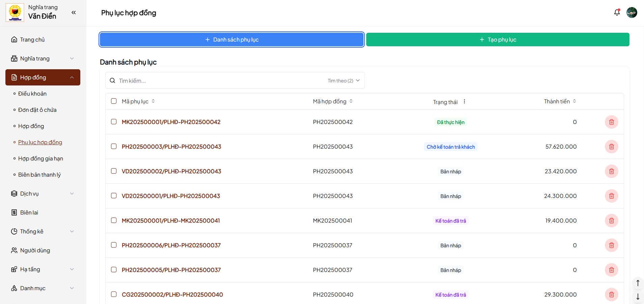Click trash icon for PH202500003/PLHĐ-PH202500043 row

611,147
